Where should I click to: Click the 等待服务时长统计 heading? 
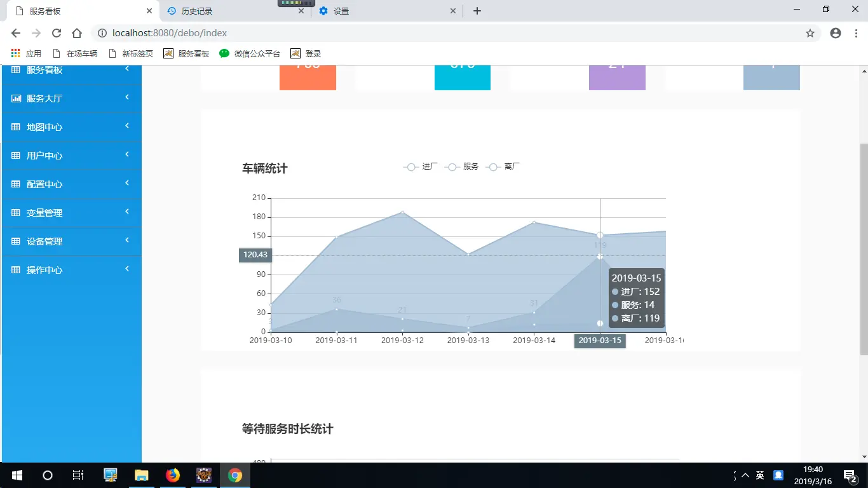[287, 429]
